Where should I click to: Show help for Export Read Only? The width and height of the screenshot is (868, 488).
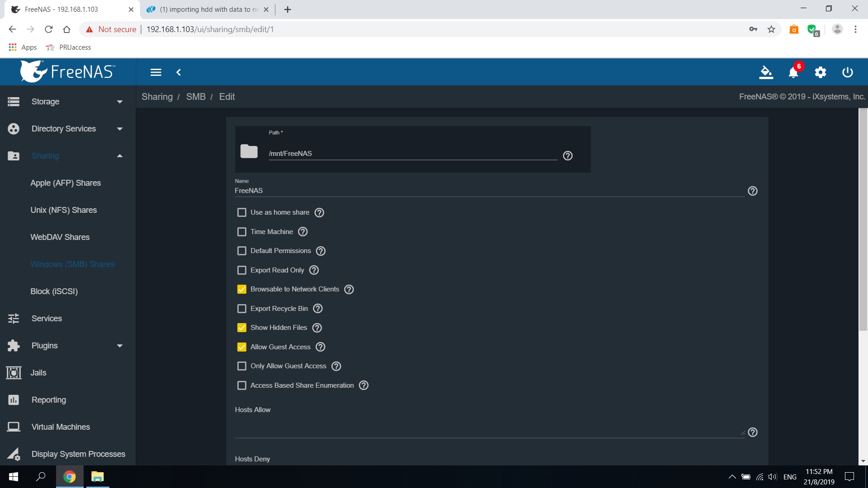coord(314,270)
